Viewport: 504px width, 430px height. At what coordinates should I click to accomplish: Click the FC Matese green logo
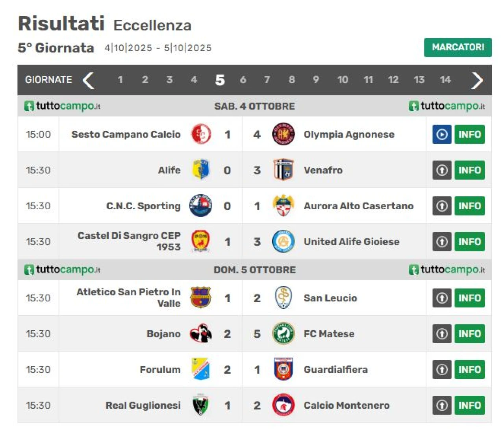[283, 333]
